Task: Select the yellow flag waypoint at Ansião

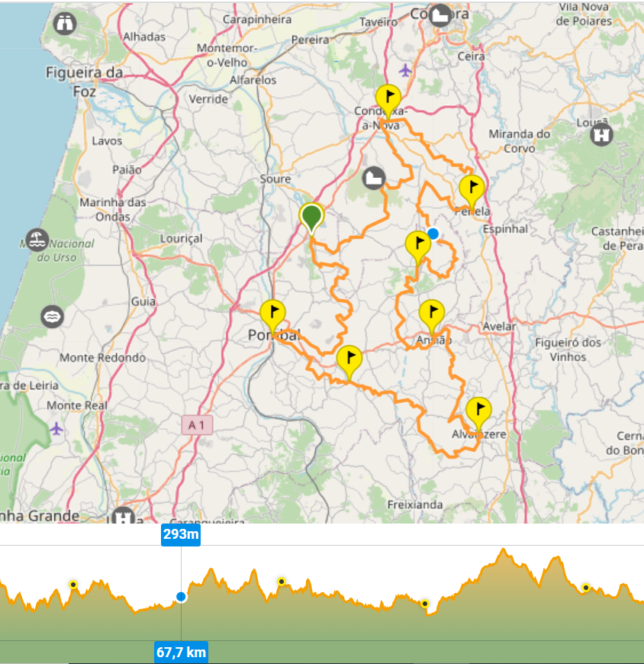Action: (x=431, y=314)
